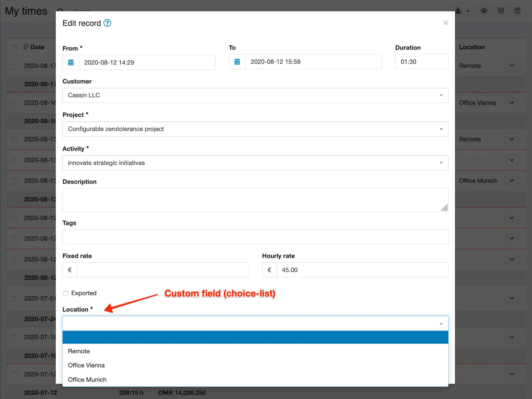The height and width of the screenshot is (399, 532).
Task: Click the My times page title
Action: coord(26,11)
